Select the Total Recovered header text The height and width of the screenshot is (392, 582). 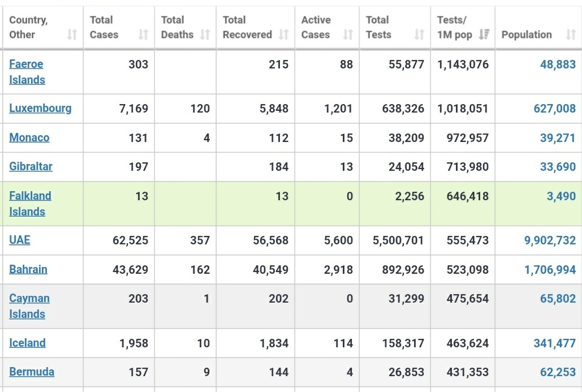pos(247,27)
